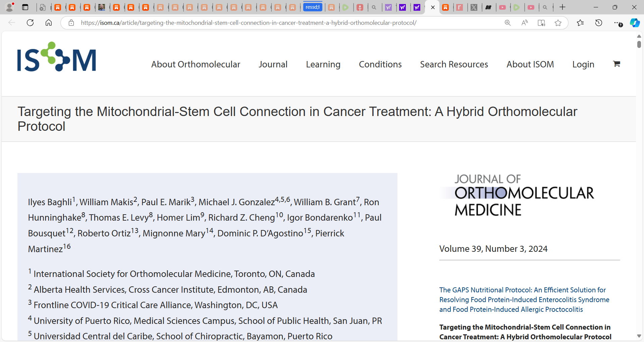Enter Immersive Reader view

[541, 23]
